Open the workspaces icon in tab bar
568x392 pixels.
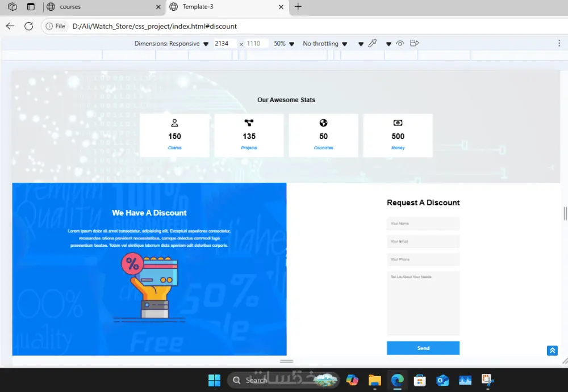pos(12,6)
